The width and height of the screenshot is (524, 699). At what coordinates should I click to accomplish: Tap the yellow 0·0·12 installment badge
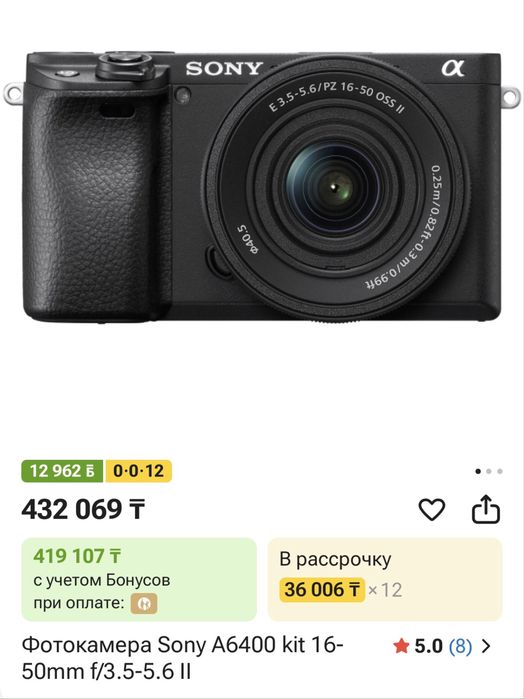(x=139, y=471)
